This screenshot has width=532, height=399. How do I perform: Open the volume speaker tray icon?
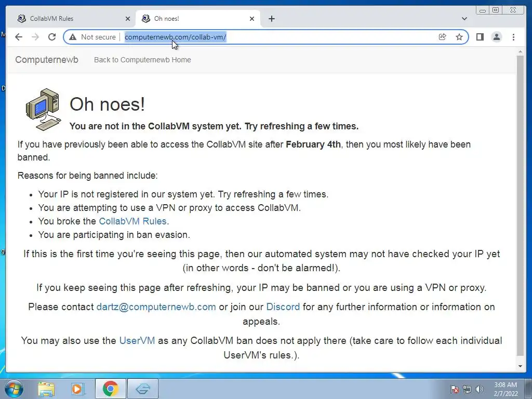pyautogui.click(x=480, y=390)
